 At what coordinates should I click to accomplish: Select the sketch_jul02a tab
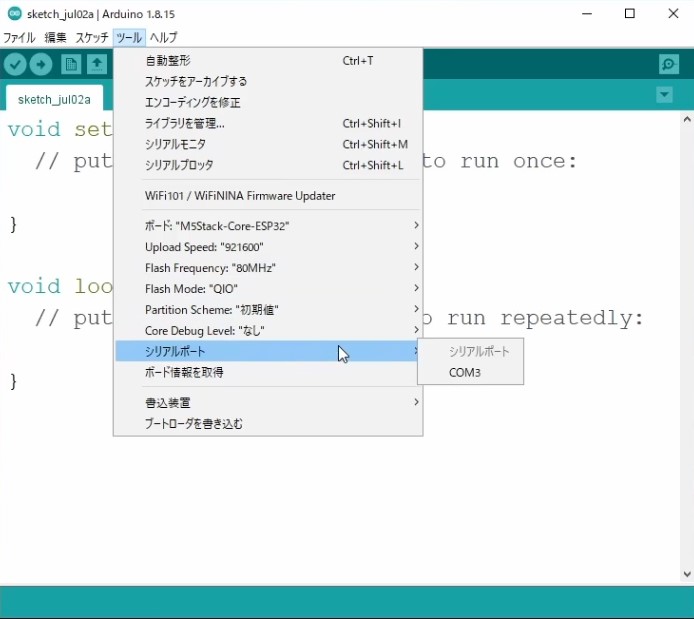tap(54, 100)
